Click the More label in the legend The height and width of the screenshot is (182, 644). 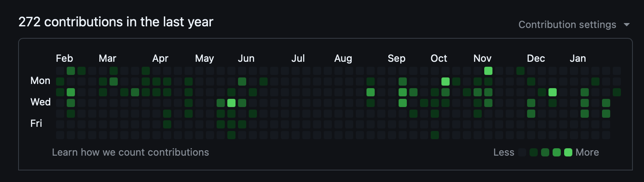click(587, 153)
